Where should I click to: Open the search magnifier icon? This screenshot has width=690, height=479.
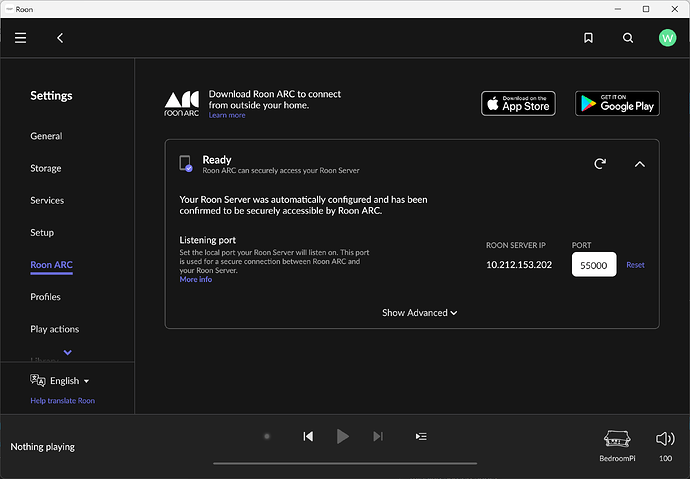coord(628,38)
